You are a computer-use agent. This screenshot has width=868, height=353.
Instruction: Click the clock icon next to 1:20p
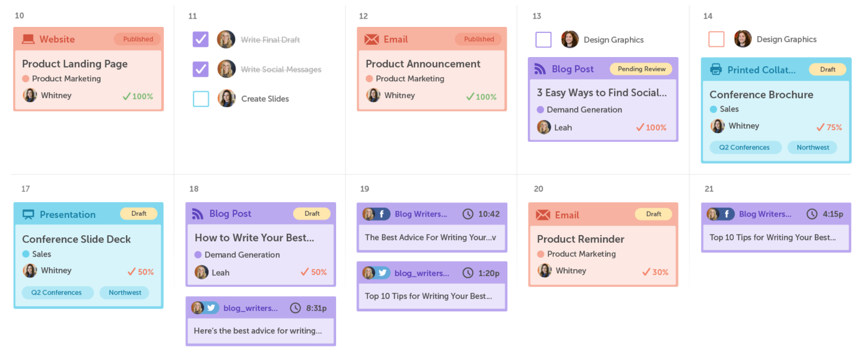(468, 273)
